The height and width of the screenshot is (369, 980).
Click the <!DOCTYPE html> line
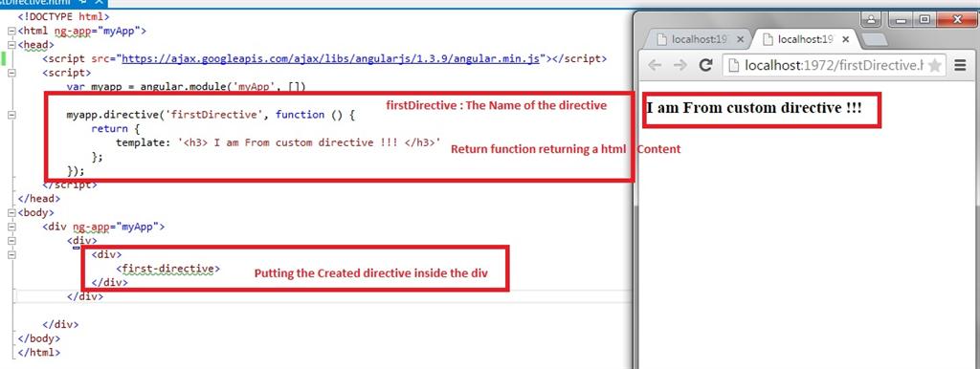click(63, 17)
